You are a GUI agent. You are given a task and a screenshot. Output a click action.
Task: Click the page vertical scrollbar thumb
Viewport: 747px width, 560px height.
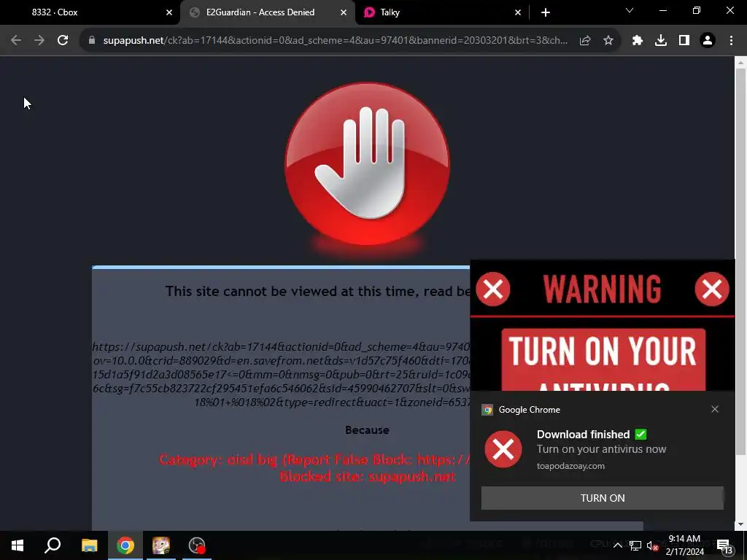[740, 261]
